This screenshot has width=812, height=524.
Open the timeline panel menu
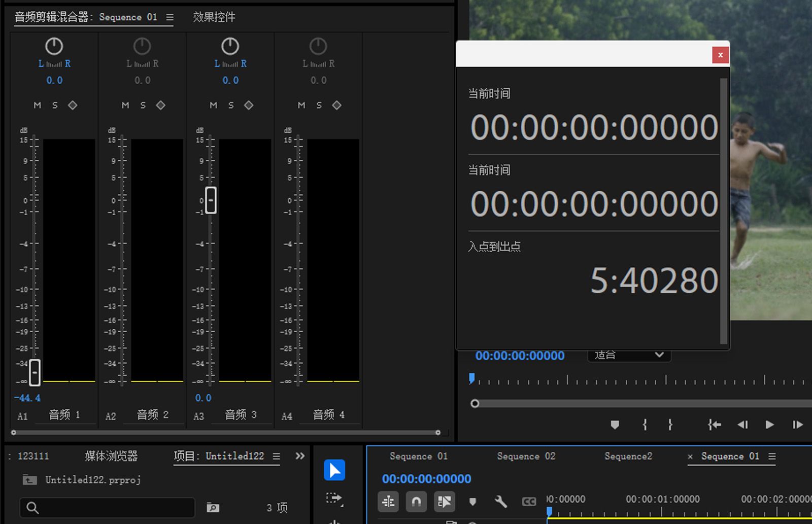point(772,457)
